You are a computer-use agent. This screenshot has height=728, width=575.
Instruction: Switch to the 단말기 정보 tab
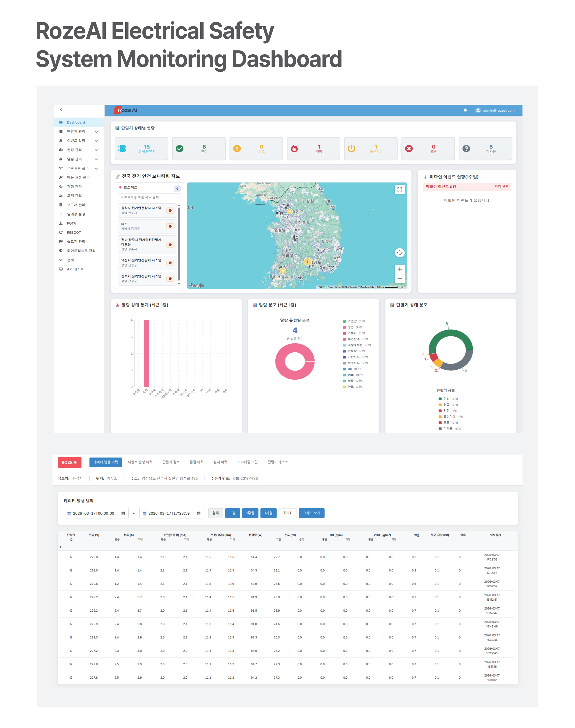171,462
